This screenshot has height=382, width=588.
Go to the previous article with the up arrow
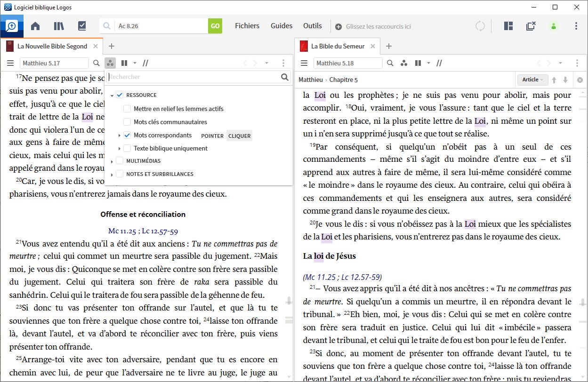point(555,80)
